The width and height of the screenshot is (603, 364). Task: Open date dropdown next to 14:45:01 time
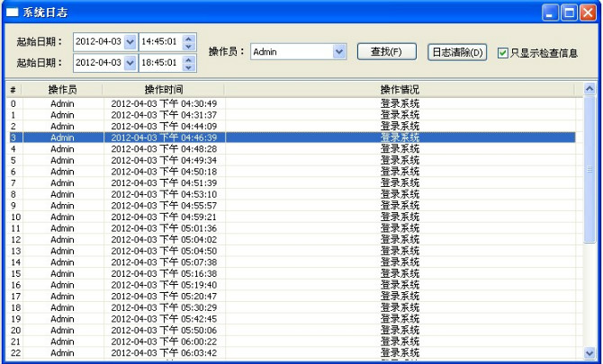pos(130,42)
